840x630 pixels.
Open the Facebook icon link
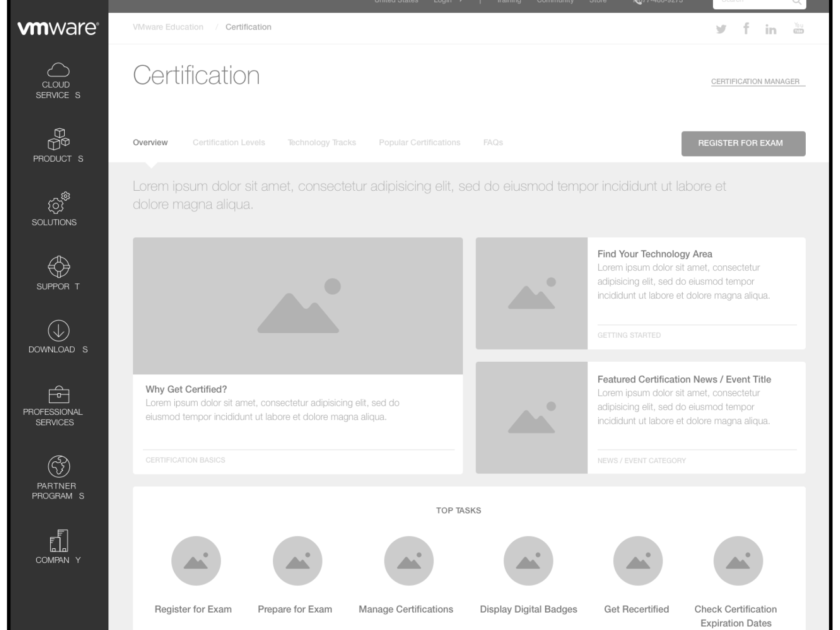[x=746, y=28]
